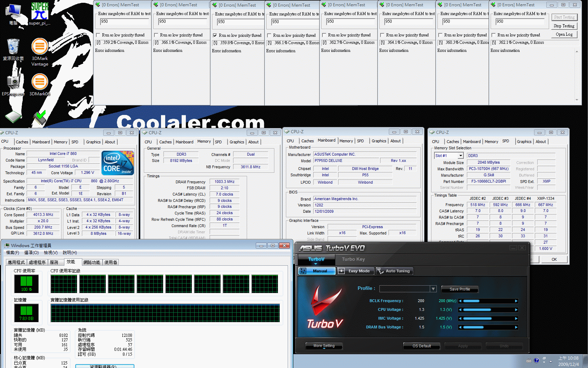Viewport: 588px width, 368px height.
Task: Click the Open Log button in MemTest
Action: point(564,34)
